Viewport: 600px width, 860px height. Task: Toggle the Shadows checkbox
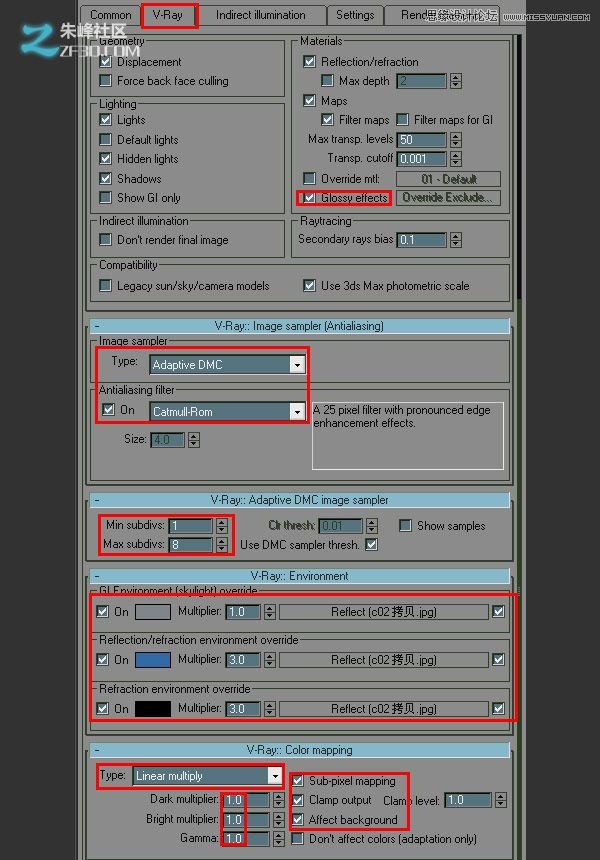[105, 178]
